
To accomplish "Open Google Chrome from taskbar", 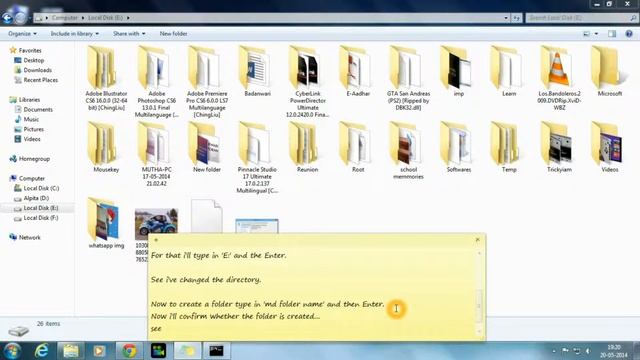I will (129, 351).
